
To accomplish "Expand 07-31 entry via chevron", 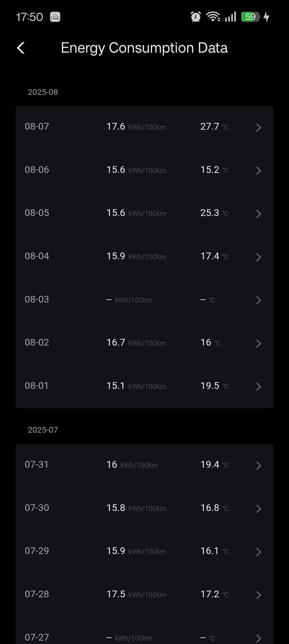I will tap(258, 465).
